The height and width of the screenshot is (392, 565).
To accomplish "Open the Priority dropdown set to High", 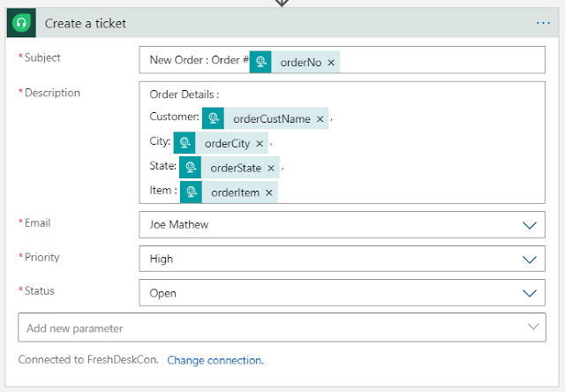I will point(530,260).
